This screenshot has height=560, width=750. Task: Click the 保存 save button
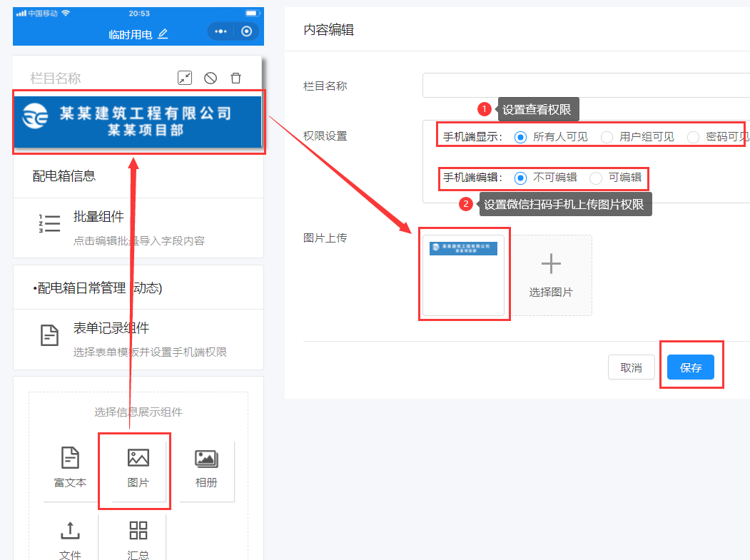(690, 367)
